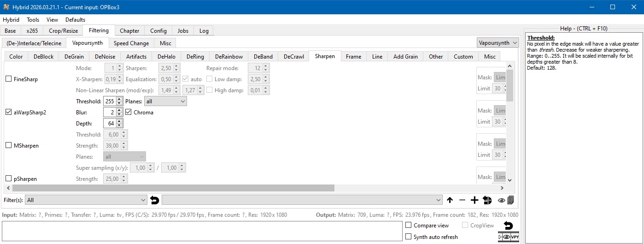Click the stacked pages icon beside the eye
The width and height of the screenshot is (644, 244).
click(x=510, y=200)
